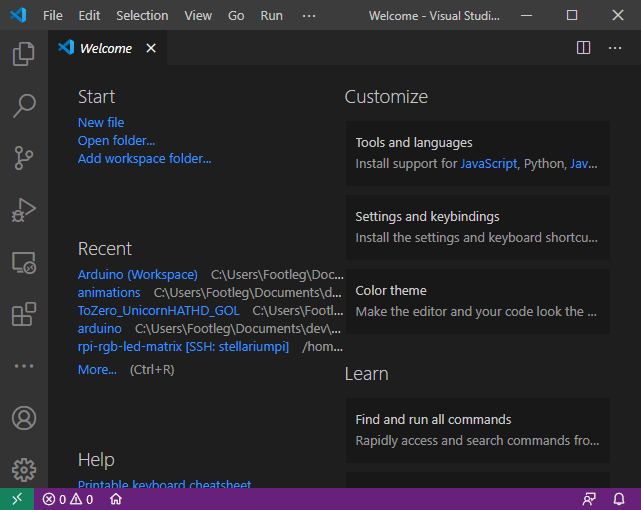Open the Go menu
Image resolution: width=641 pixels, height=510 pixels.
(236, 16)
